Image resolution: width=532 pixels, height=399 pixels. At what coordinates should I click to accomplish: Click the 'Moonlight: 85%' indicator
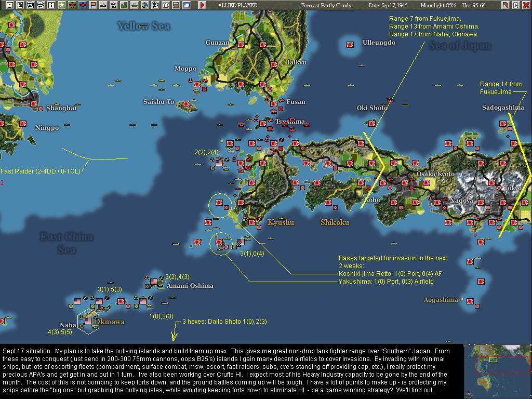[438, 5]
